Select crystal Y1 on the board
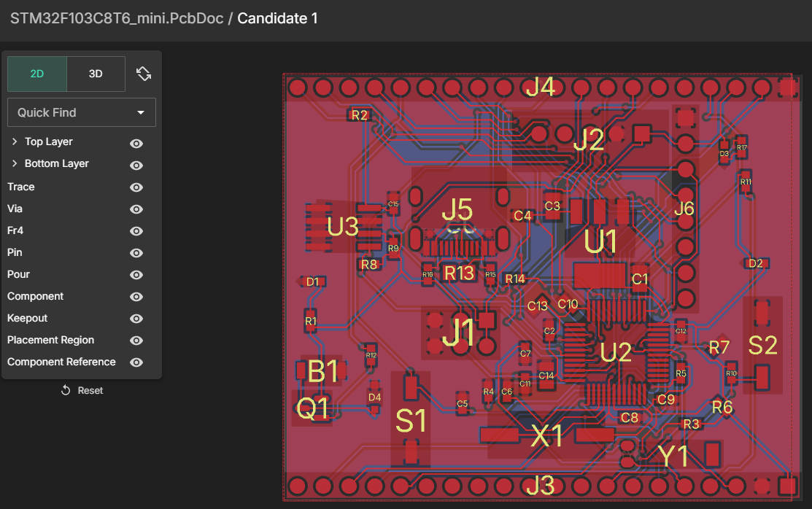 (673, 456)
